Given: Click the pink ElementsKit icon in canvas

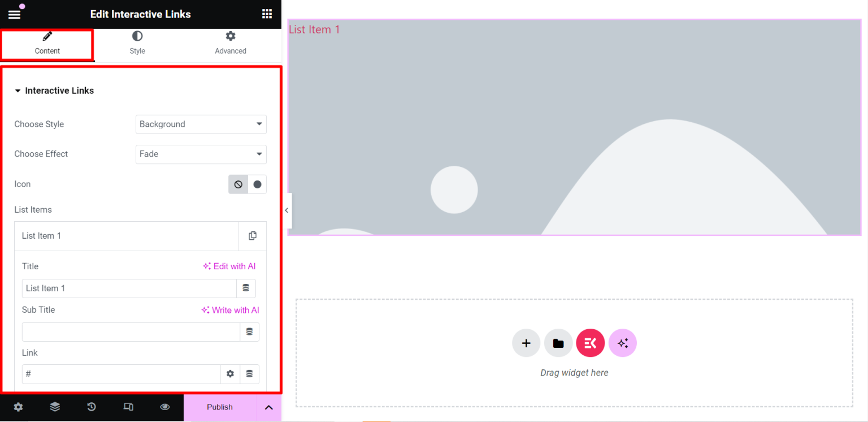Looking at the screenshot, I should (x=590, y=343).
